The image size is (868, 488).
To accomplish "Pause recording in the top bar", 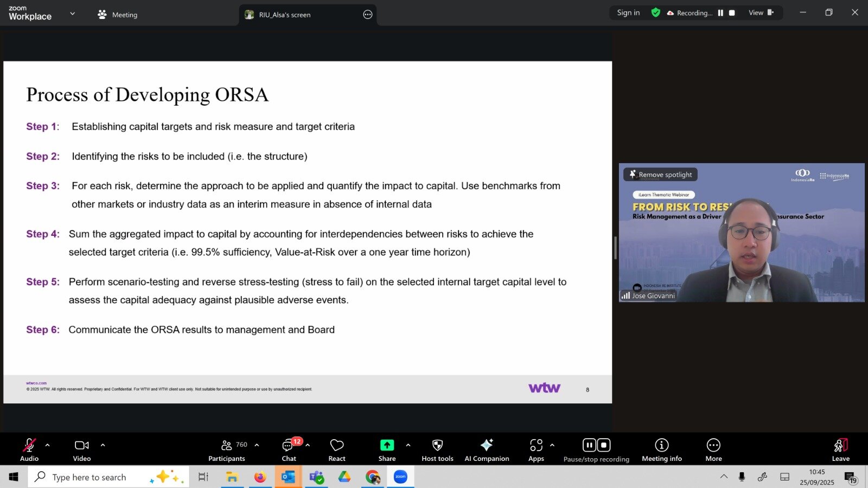I will tap(720, 13).
